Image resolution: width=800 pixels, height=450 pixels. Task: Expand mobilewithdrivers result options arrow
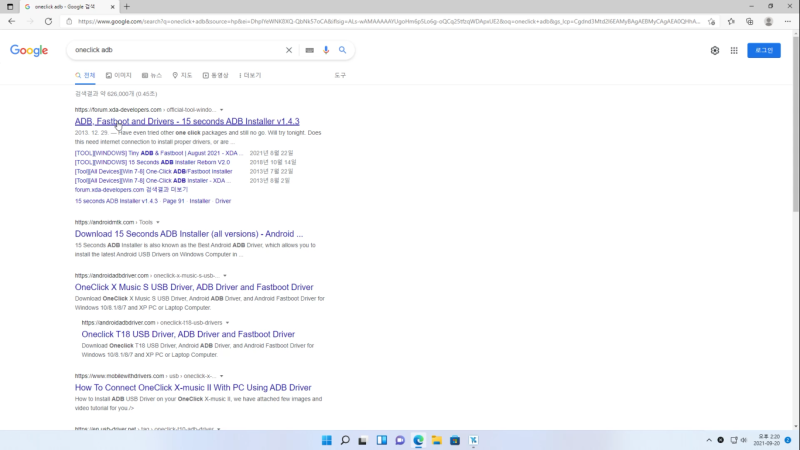point(221,376)
